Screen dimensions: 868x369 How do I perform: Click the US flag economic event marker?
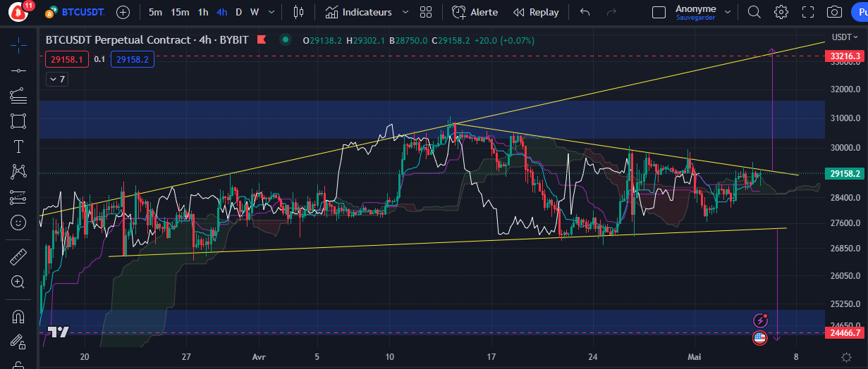(760, 339)
